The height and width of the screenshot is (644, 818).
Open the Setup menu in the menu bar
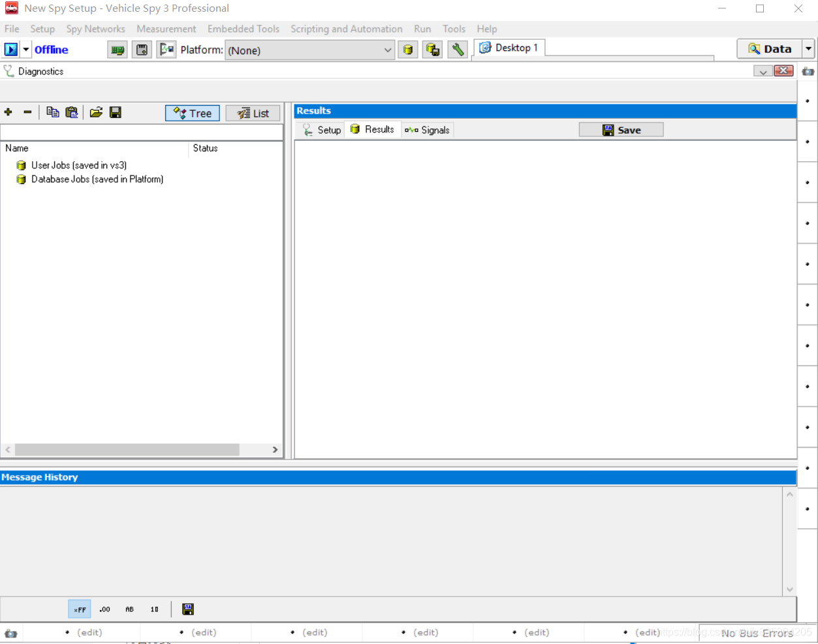[42, 29]
